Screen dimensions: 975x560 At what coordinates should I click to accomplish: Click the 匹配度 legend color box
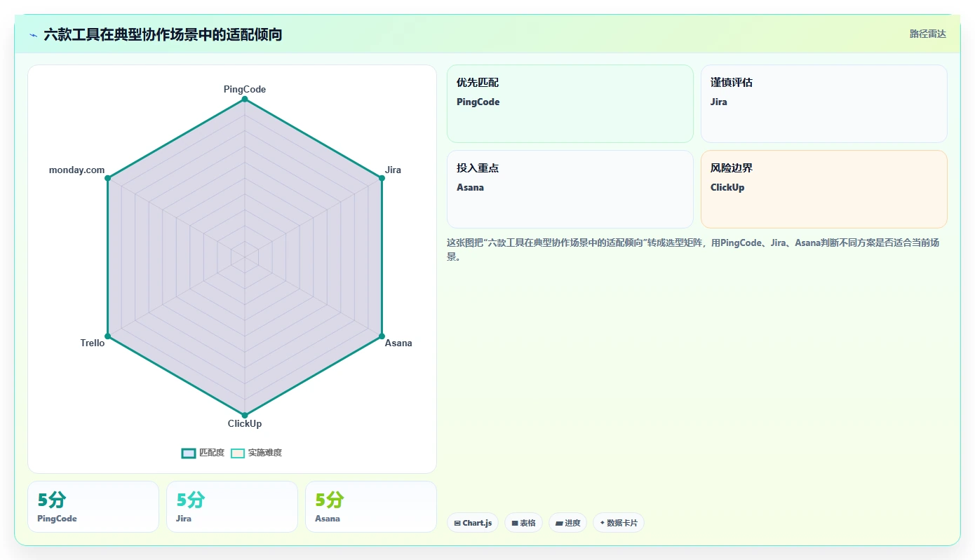[x=188, y=453]
